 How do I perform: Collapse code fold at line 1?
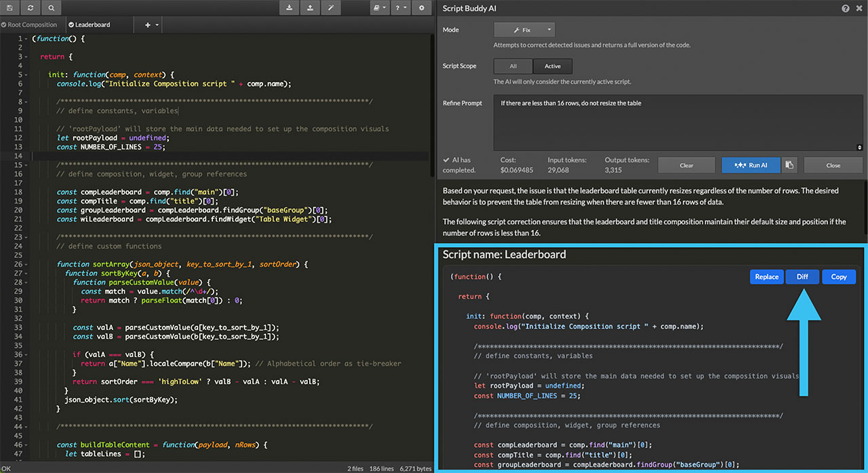tap(26, 39)
